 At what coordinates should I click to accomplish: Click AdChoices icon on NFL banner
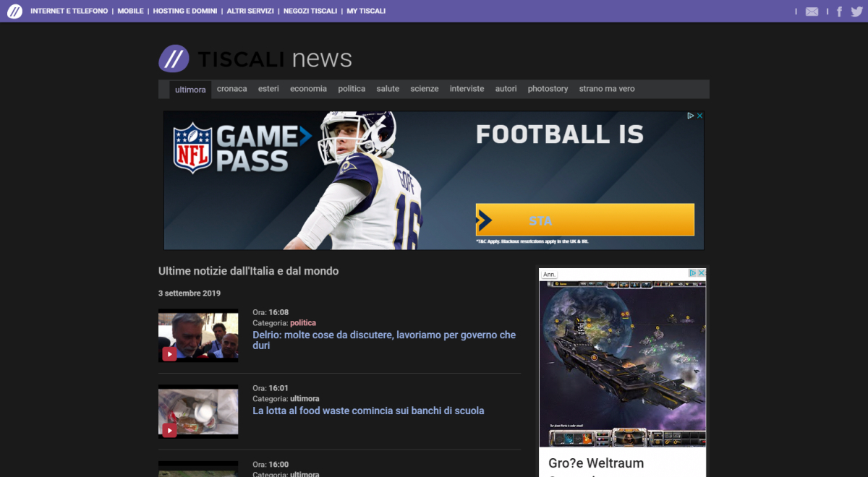(x=691, y=116)
